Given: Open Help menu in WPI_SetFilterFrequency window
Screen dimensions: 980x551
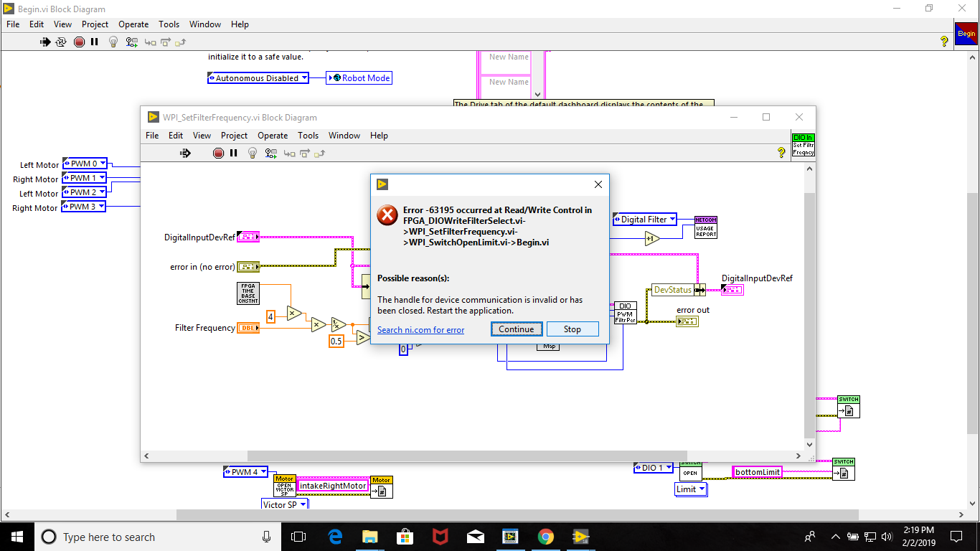Looking at the screenshot, I should (379, 135).
